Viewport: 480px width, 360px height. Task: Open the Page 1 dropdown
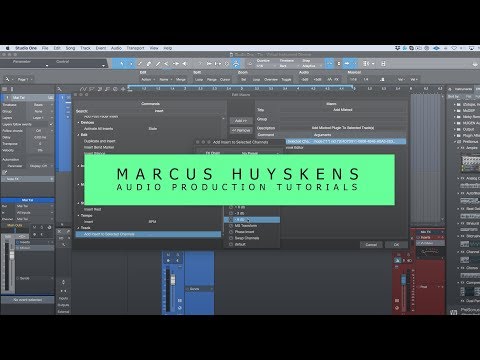tap(25, 80)
